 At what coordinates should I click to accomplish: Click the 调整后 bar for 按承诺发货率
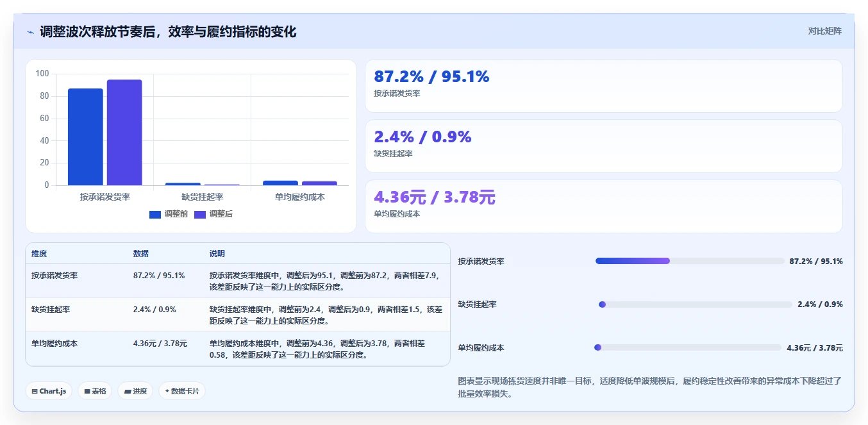point(124,133)
